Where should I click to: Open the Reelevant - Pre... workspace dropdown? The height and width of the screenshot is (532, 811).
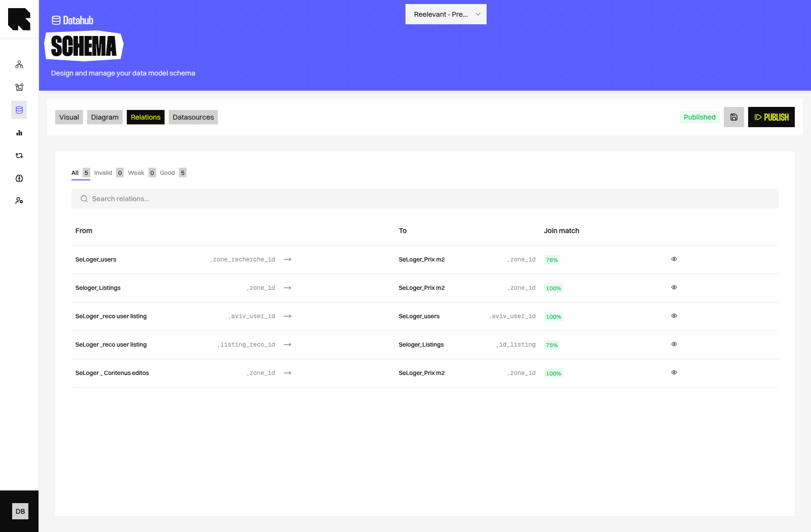[446, 14]
